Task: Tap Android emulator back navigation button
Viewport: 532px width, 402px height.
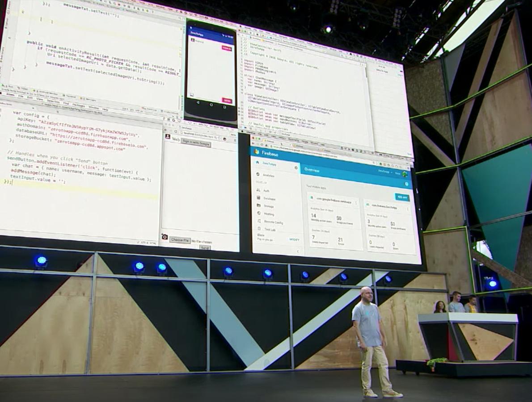Action: [x=198, y=102]
